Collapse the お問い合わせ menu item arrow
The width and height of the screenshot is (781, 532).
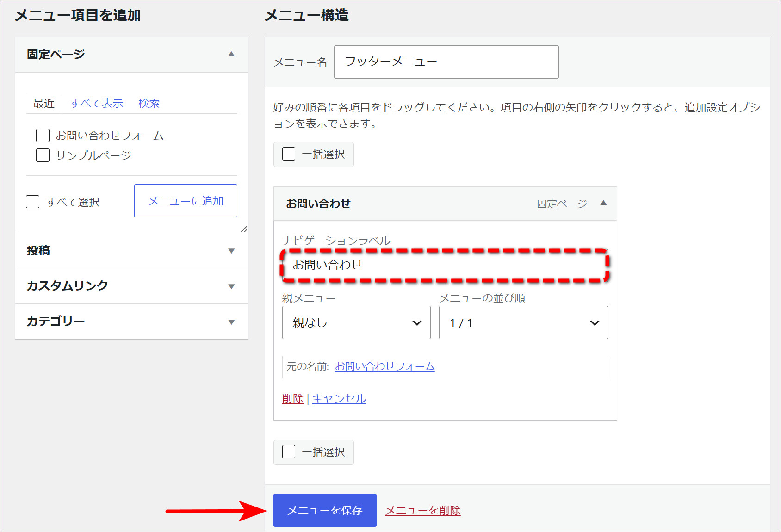603,203
